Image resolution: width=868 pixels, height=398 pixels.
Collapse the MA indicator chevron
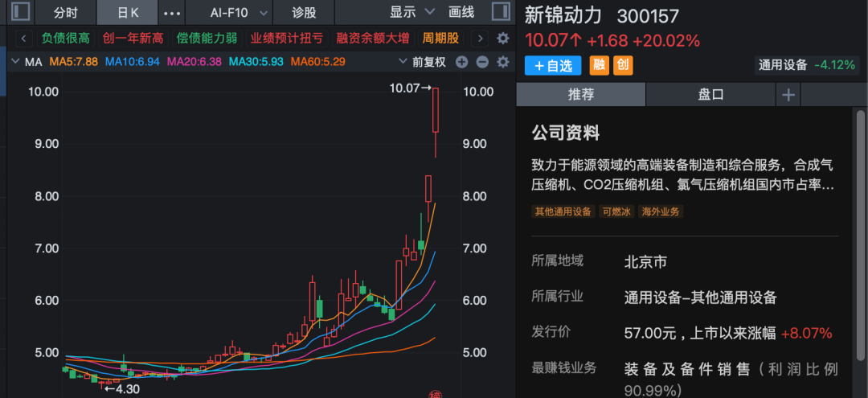point(14,62)
